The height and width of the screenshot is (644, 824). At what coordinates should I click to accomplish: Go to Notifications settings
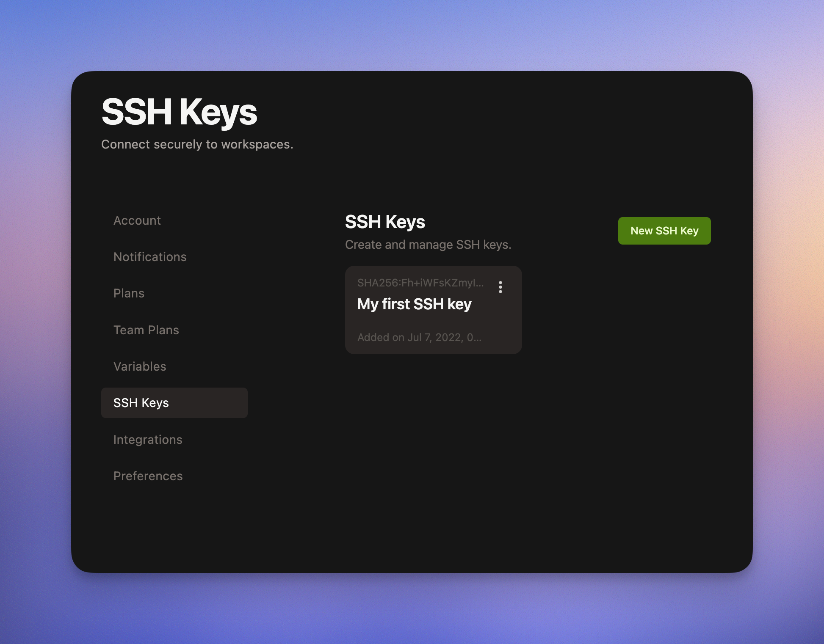(150, 257)
